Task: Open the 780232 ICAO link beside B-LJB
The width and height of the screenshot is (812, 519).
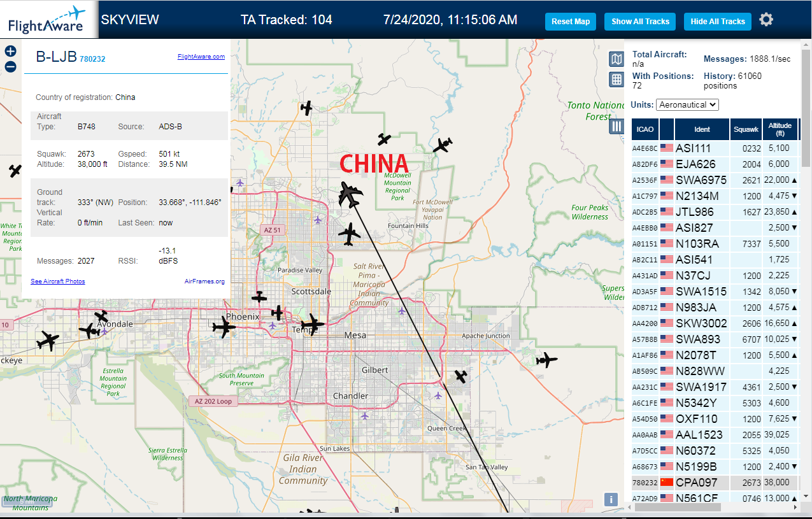Action: point(92,59)
